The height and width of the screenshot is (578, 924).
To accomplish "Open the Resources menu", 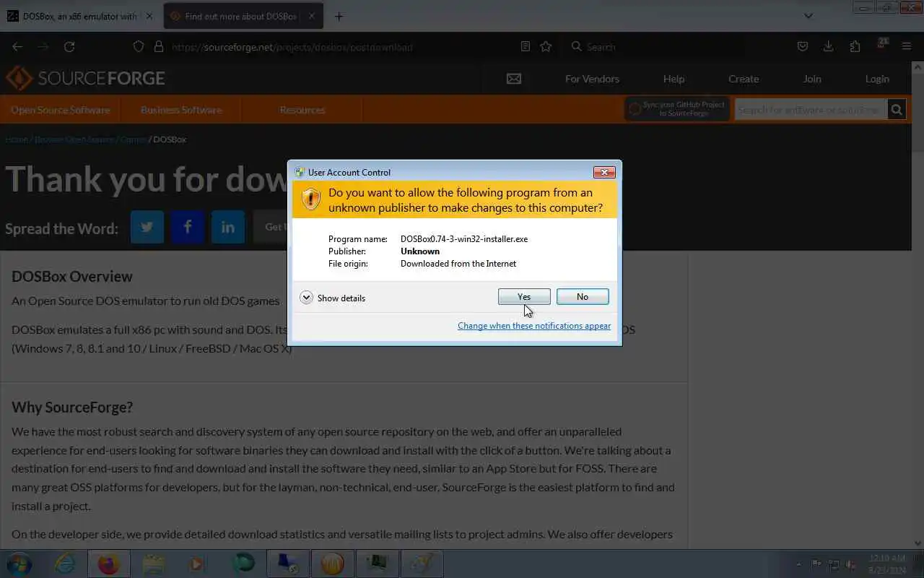I will (x=302, y=110).
